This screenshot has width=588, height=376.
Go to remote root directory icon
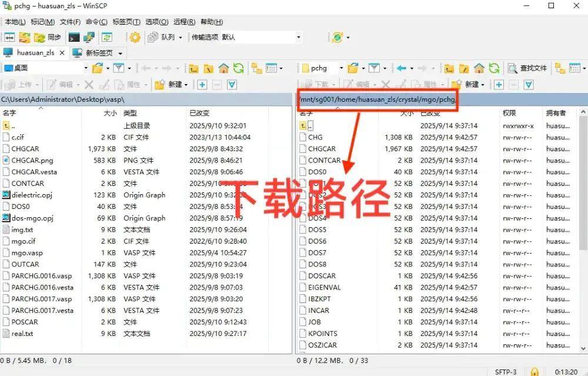pos(465,68)
